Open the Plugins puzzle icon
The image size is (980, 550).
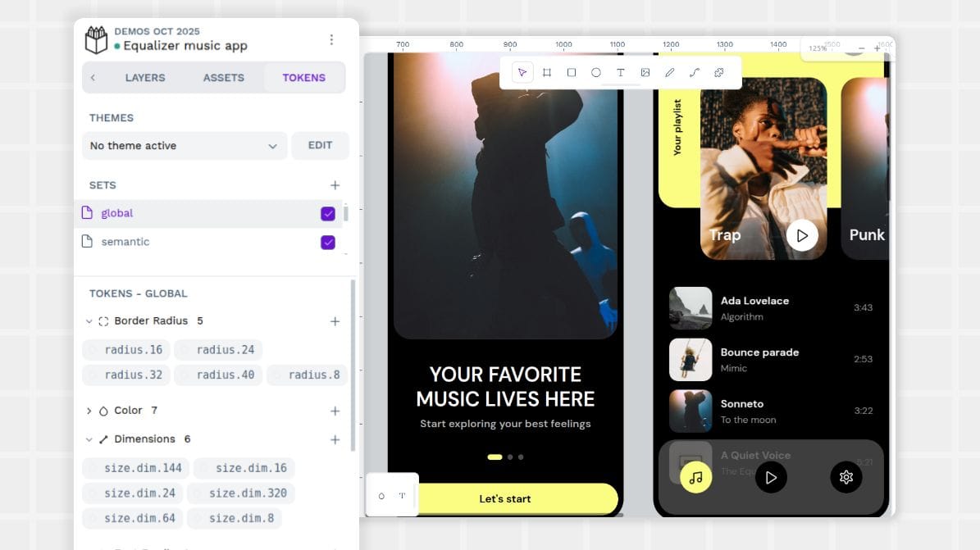tap(719, 72)
